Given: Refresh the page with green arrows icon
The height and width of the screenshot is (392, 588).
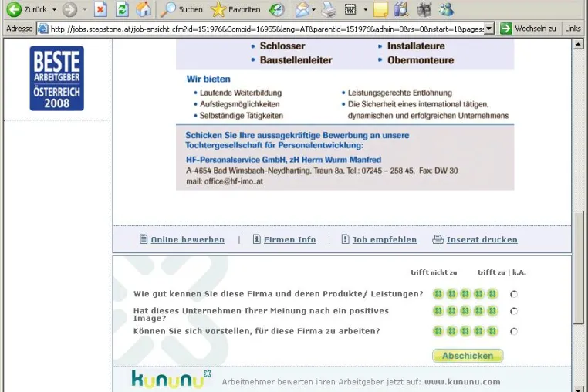Looking at the screenshot, I should (122, 9).
